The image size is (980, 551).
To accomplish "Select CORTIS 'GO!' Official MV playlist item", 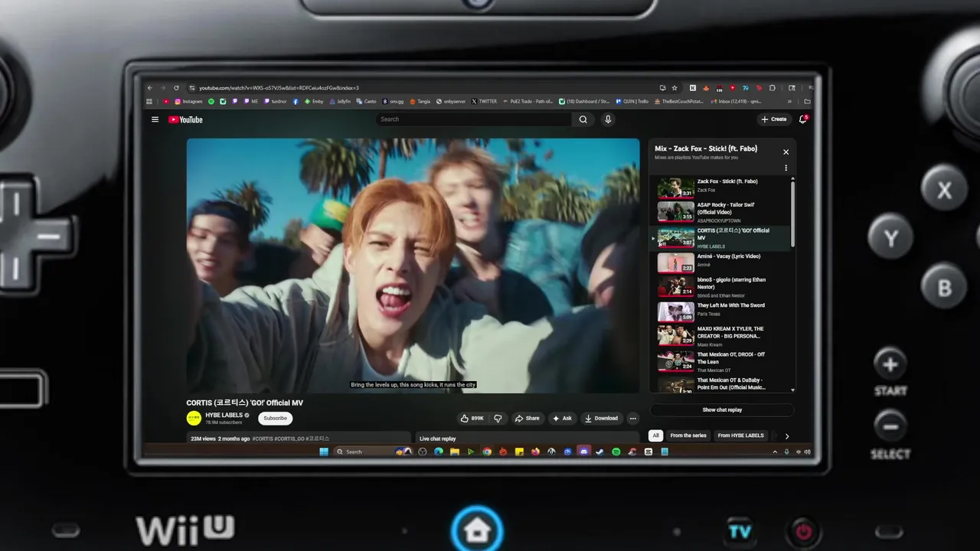I will [x=721, y=238].
